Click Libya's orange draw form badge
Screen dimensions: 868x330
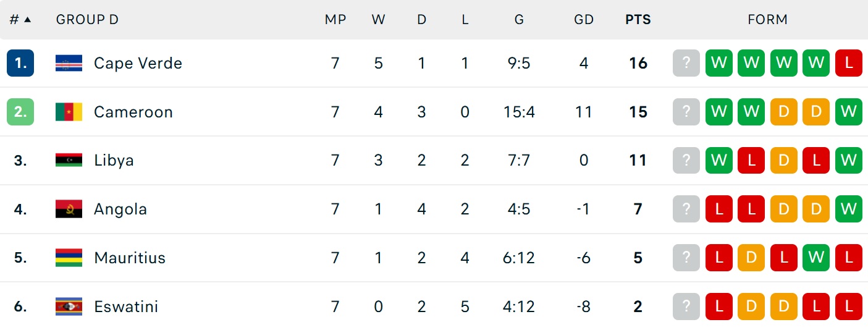(783, 160)
